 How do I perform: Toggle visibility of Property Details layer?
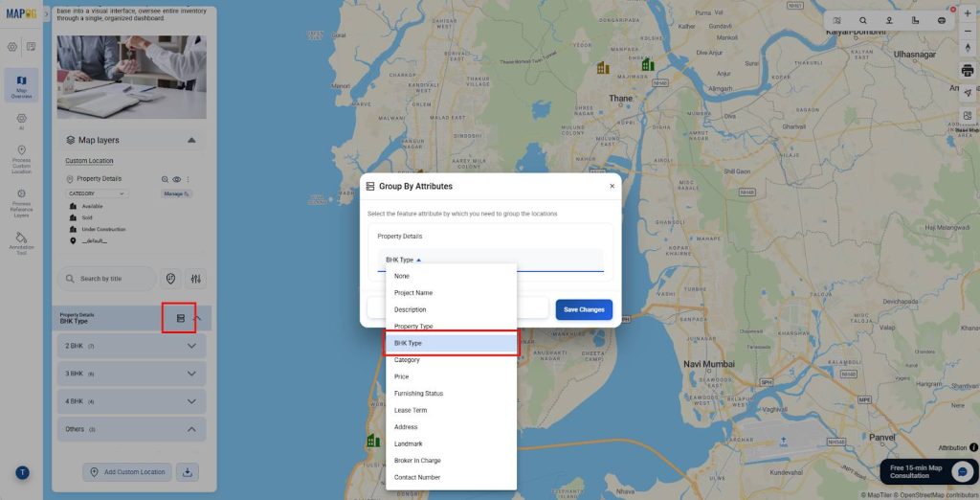tap(177, 180)
